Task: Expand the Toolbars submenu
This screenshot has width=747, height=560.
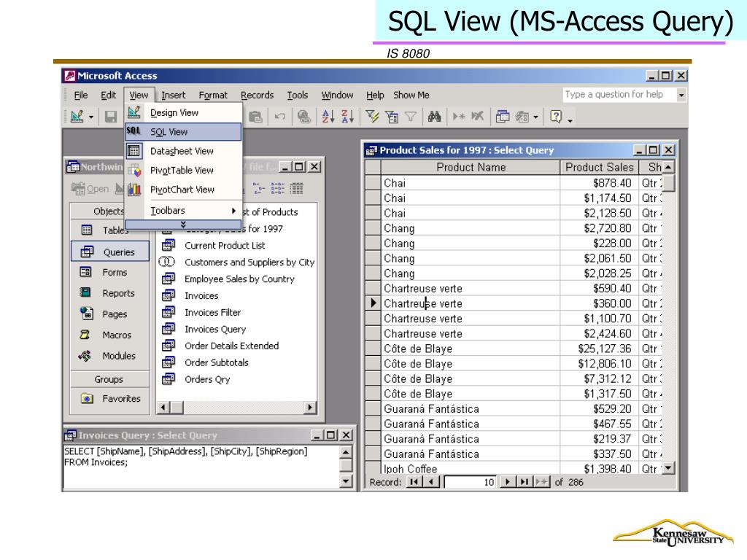Action: click(183, 211)
